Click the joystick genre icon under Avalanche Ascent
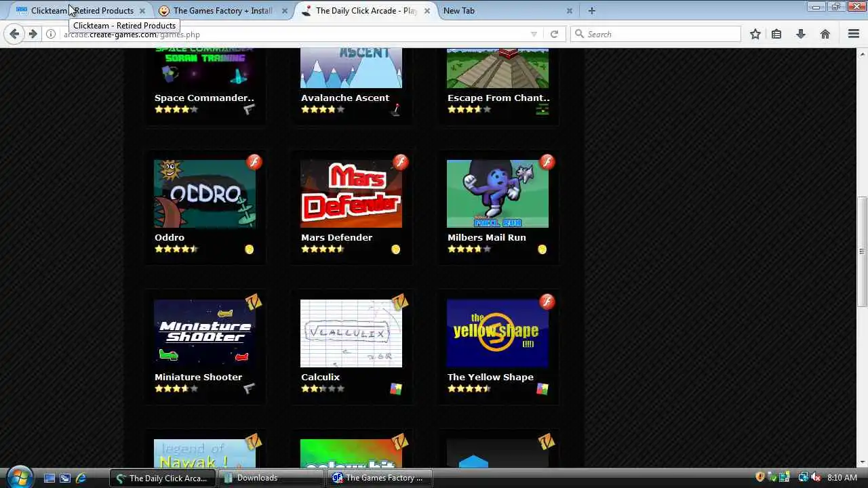This screenshot has width=868, height=488. pos(396,109)
